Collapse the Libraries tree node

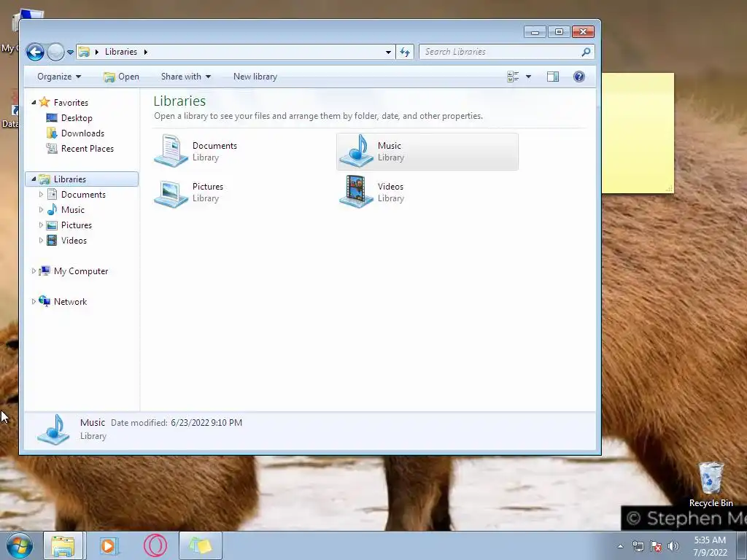click(x=34, y=179)
